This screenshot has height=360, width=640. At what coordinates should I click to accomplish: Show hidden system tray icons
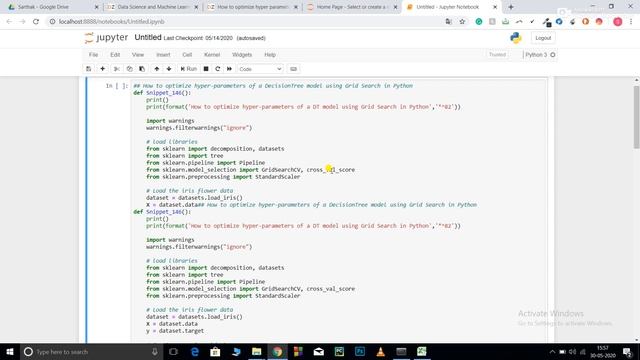(552, 352)
